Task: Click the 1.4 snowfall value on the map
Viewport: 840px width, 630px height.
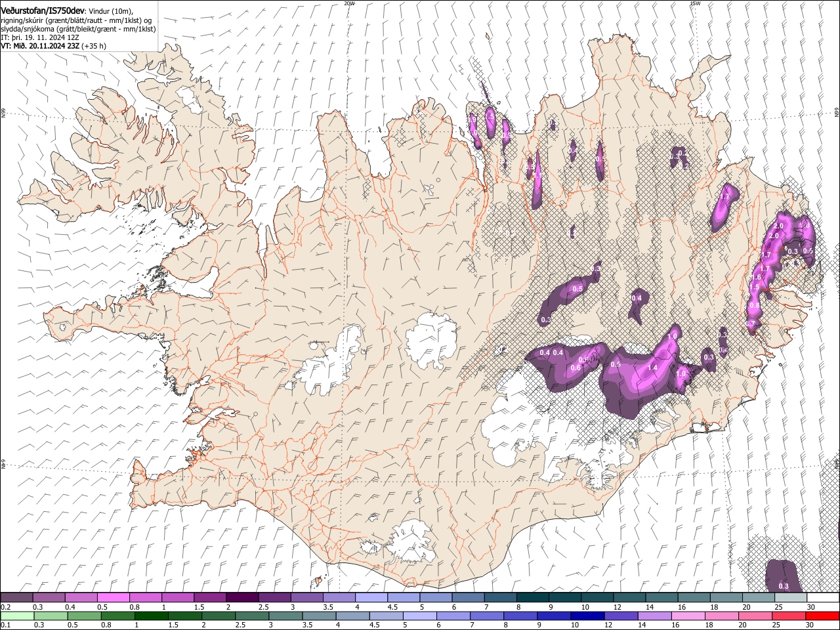Action: point(652,368)
